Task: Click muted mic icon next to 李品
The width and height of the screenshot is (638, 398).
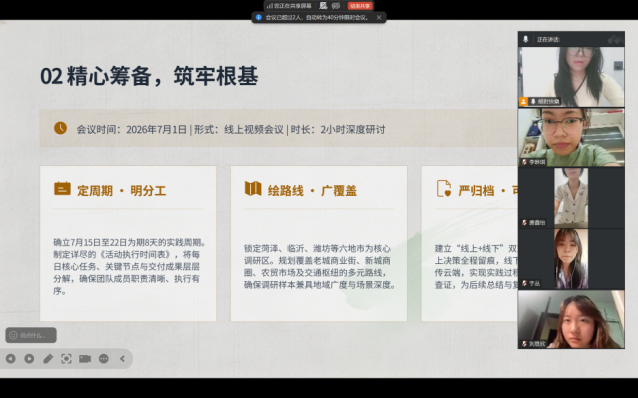Action: pyautogui.click(x=524, y=283)
